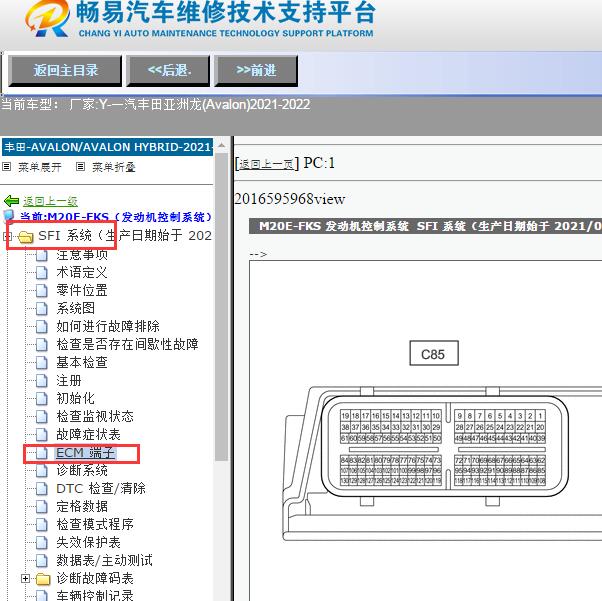The height and width of the screenshot is (601, 602).
Task: Click the 当前:M20E-FKS 发动机控制系统 heading
Action: [116, 217]
